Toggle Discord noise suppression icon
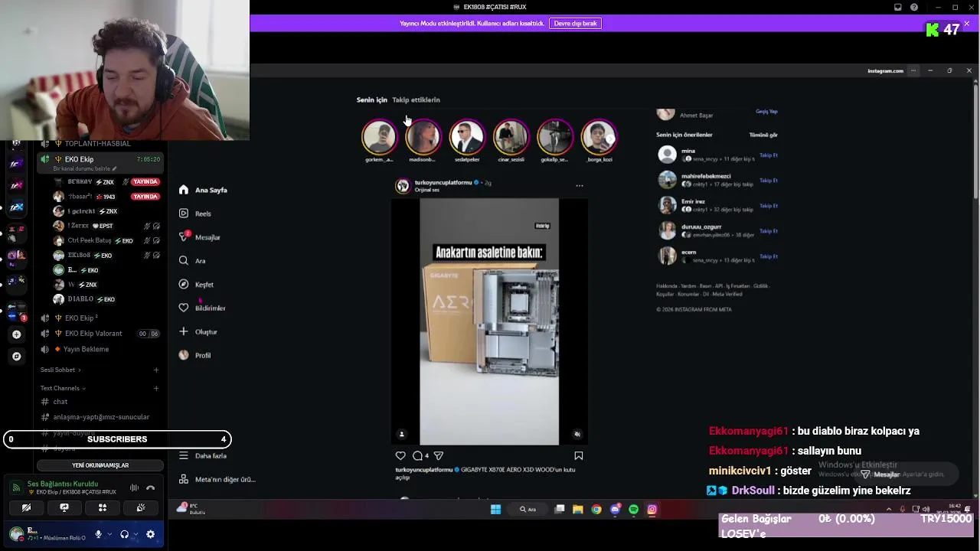The width and height of the screenshot is (980, 551). coord(134,487)
